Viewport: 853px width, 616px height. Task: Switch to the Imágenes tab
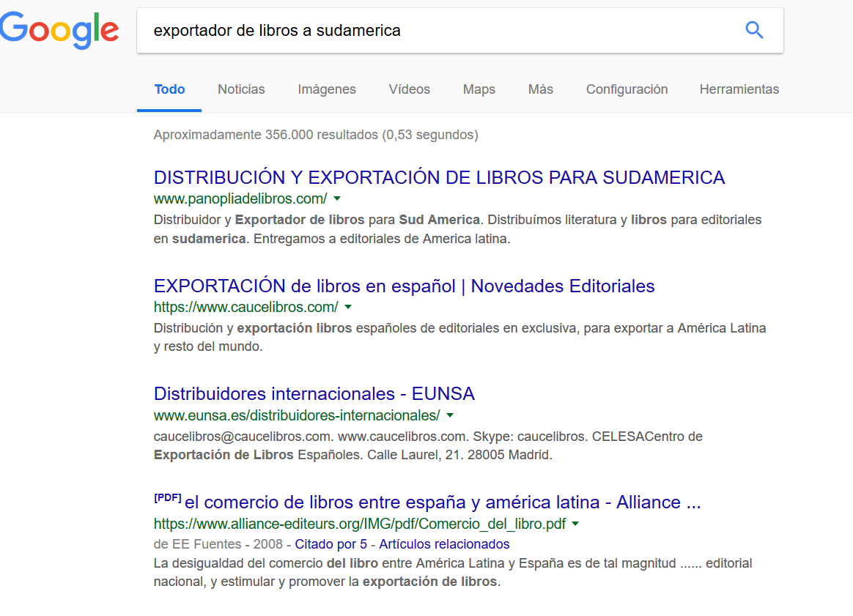(326, 89)
